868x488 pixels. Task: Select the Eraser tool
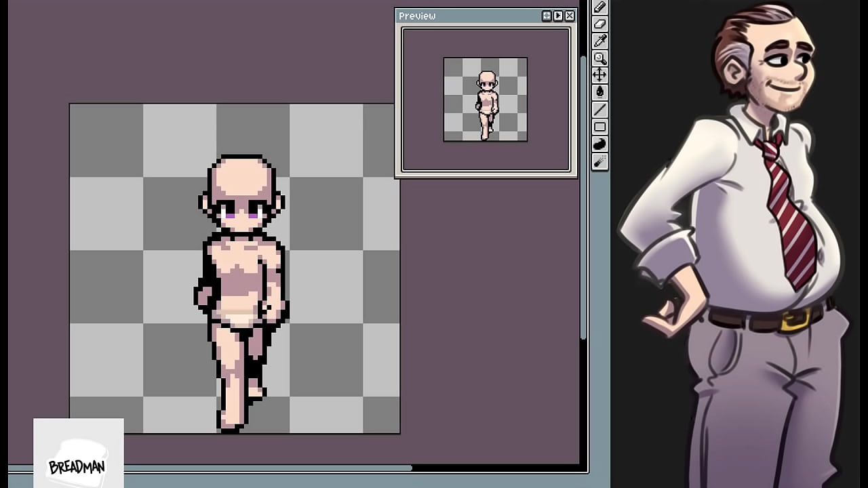(599, 24)
